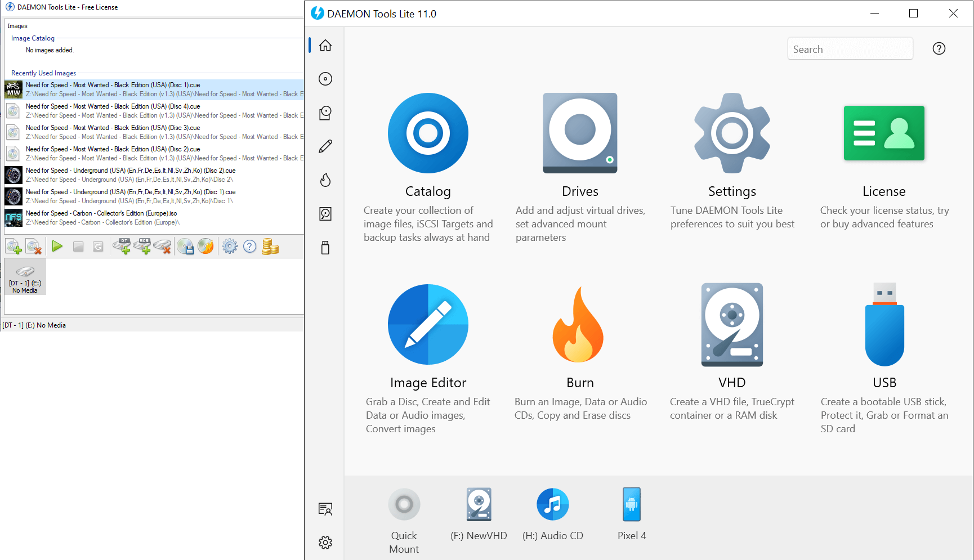
Task: Open the Image Editor tile
Action: click(428, 359)
